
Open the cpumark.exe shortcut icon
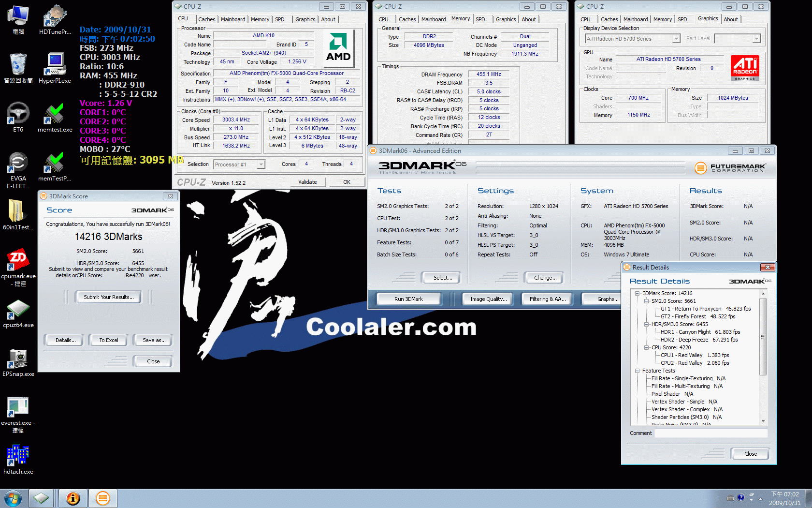click(18, 261)
